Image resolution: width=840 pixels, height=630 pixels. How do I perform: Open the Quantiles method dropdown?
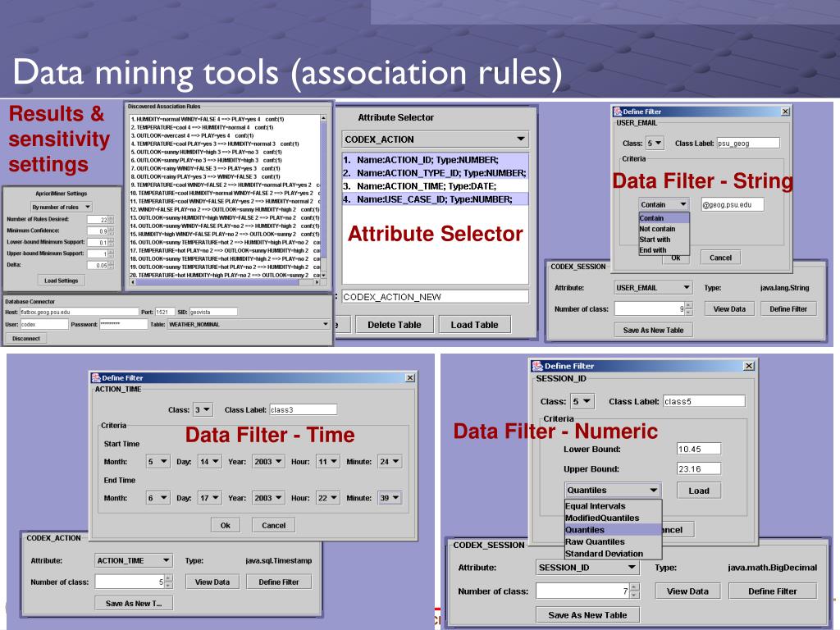(x=613, y=491)
